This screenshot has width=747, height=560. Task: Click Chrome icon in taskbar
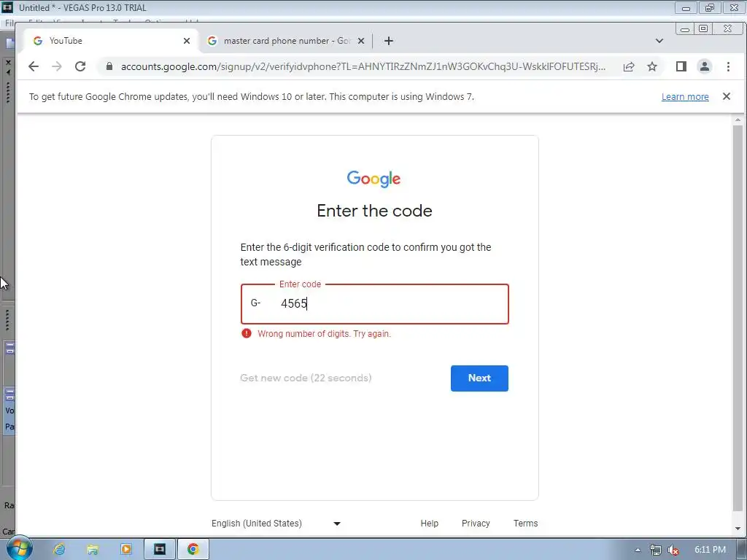(x=193, y=550)
